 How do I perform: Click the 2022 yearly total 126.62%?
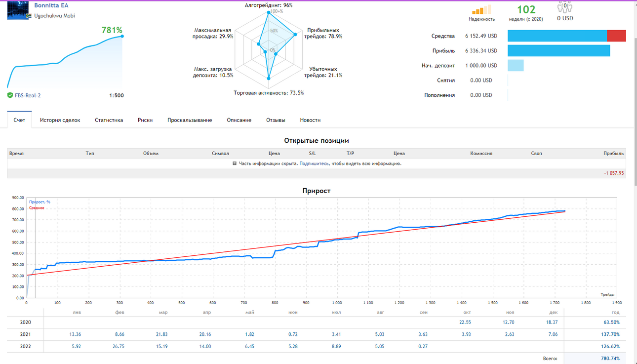tap(611, 346)
